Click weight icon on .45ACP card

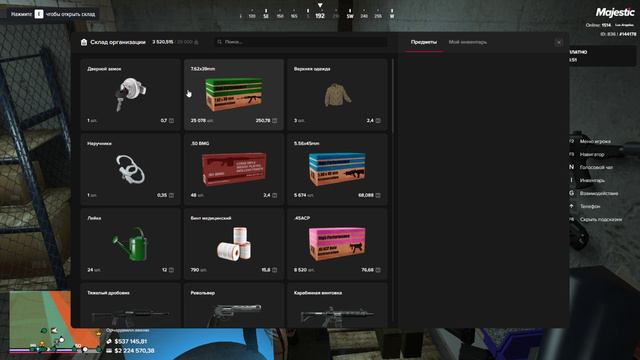[378, 270]
